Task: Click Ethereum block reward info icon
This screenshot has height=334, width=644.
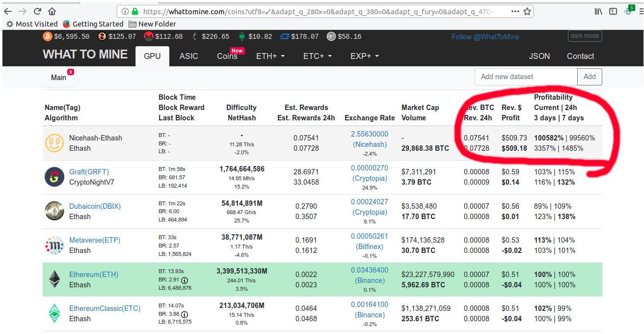Action: (x=185, y=280)
